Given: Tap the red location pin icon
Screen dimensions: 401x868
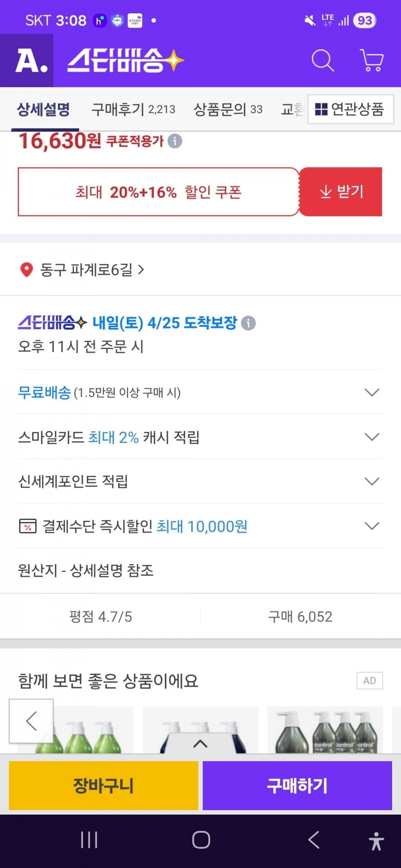Looking at the screenshot, I should [x=27, y=270].
